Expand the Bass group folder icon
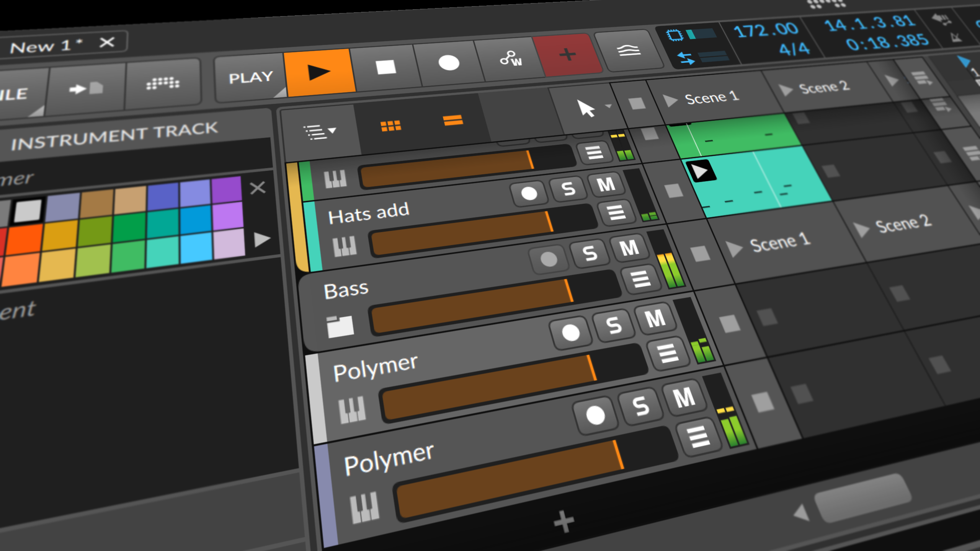 coord(340,326)
